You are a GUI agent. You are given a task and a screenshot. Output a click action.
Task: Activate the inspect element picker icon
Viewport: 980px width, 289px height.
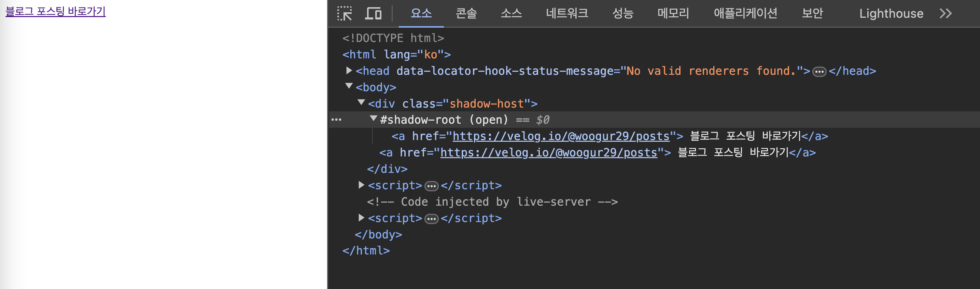point(345,13)
